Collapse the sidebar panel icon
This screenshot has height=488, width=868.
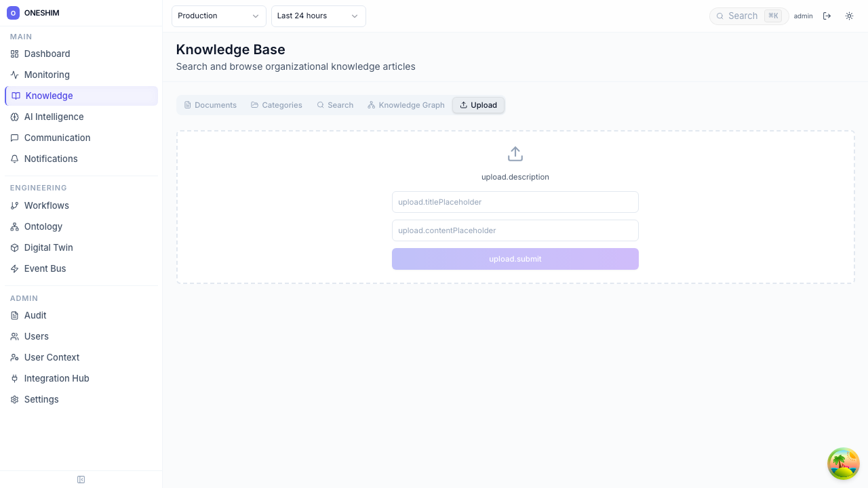coord(81,480)
